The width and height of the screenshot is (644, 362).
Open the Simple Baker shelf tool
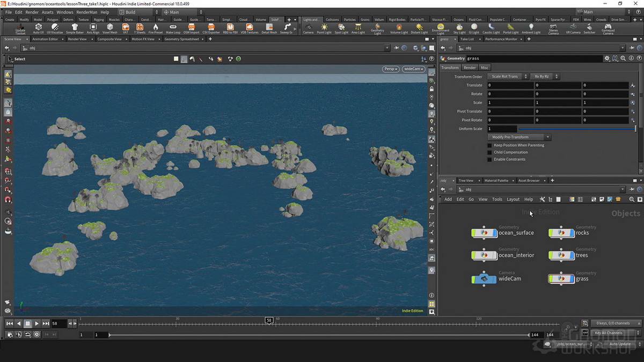coord(75,28)
